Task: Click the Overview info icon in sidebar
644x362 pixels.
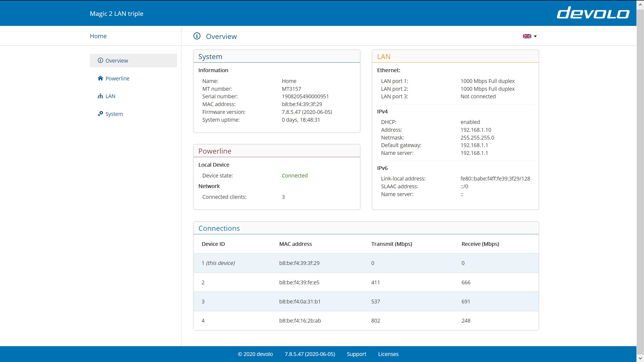Action: (x=100, y=60)
